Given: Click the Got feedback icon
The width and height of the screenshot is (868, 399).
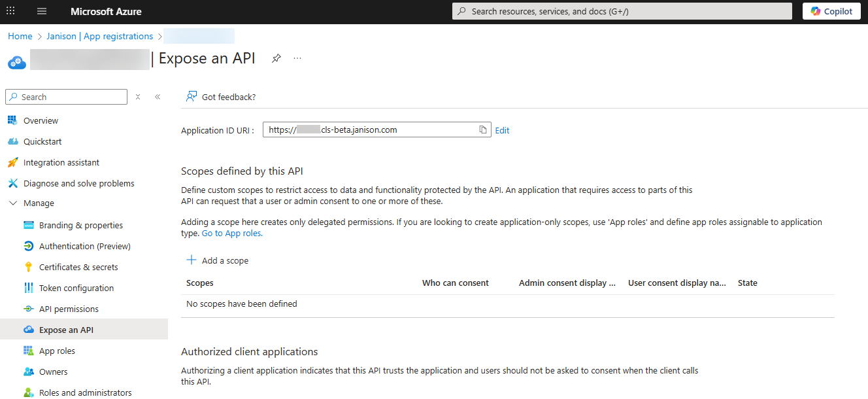Looking at the screenshot, I should click(192, 97).
